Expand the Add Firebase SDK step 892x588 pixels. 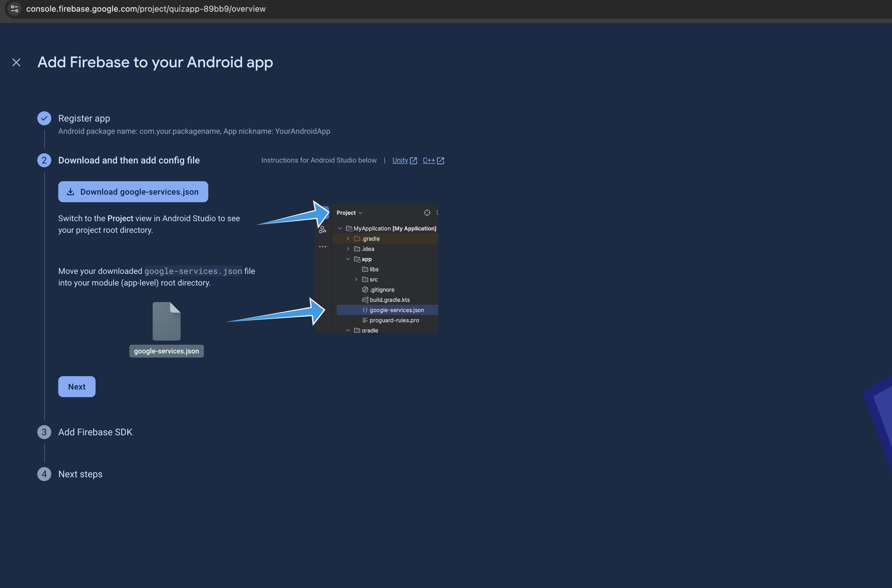coord(95,432)
